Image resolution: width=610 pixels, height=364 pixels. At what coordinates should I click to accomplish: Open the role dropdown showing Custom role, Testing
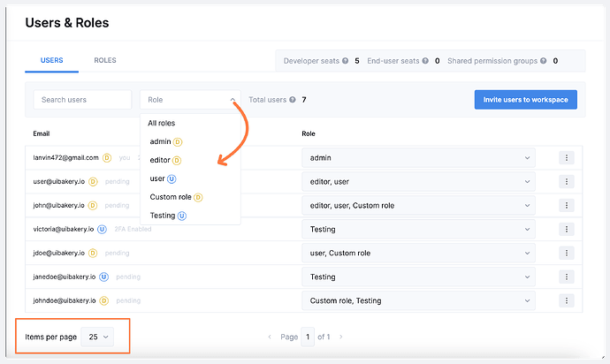(x=418, y=300)
